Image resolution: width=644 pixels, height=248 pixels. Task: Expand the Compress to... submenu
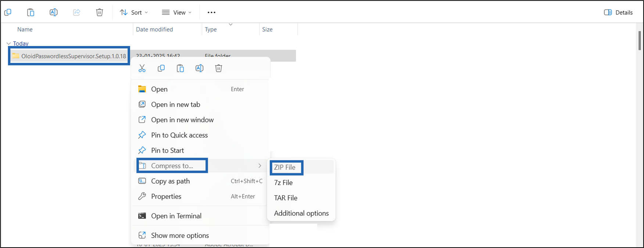[200, 166]
